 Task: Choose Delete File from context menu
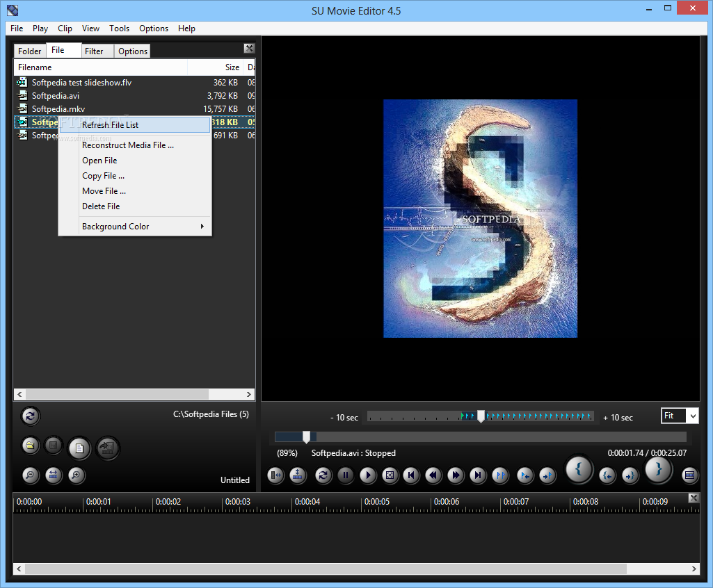point(135,206)
